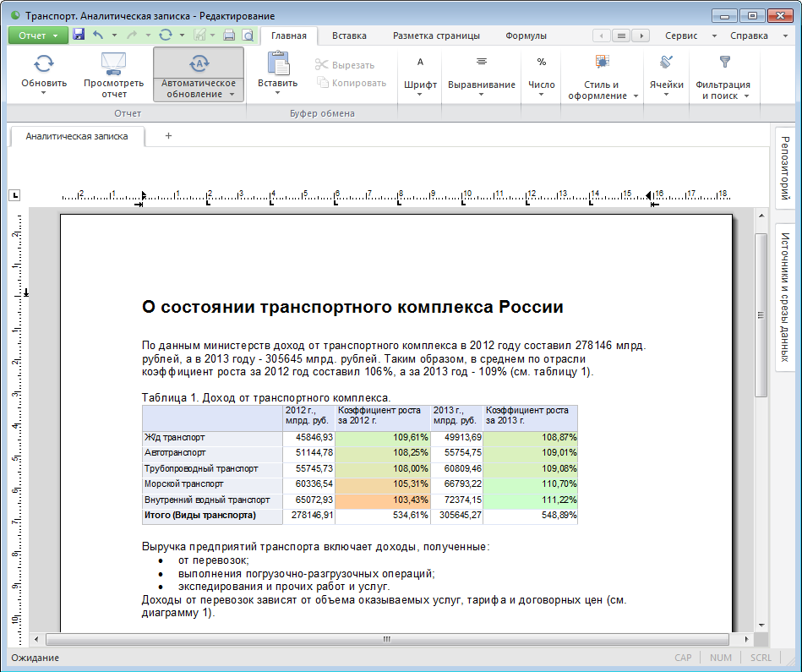This screenshot has height=672, width=802.
Task: Click the tab alignment selector at ruler corner
Action: (14, 196)
